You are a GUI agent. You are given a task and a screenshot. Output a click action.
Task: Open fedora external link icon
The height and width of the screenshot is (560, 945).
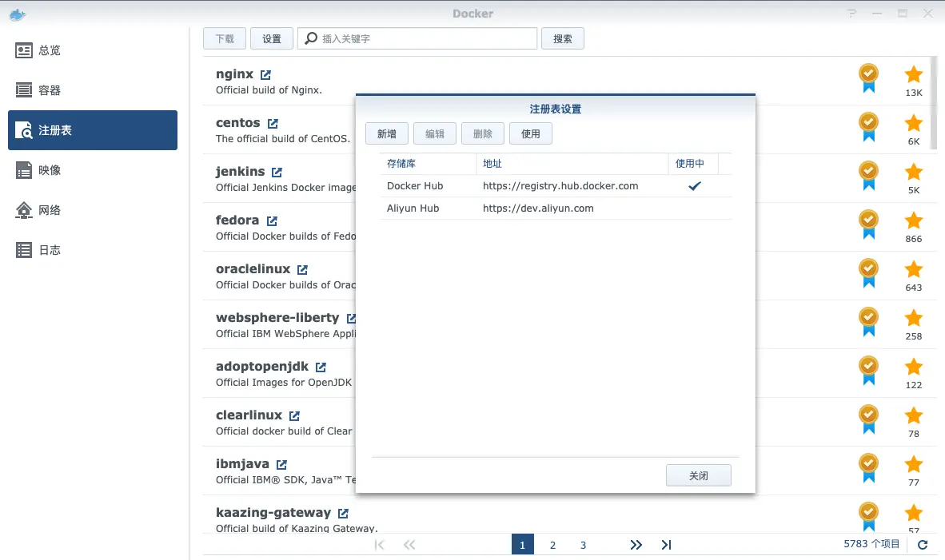point(272,221)
